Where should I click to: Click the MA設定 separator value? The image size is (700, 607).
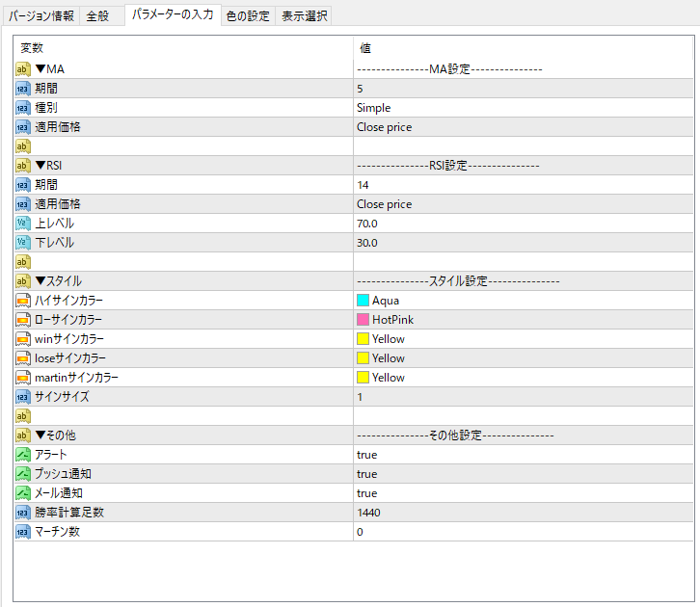point(449,69)
